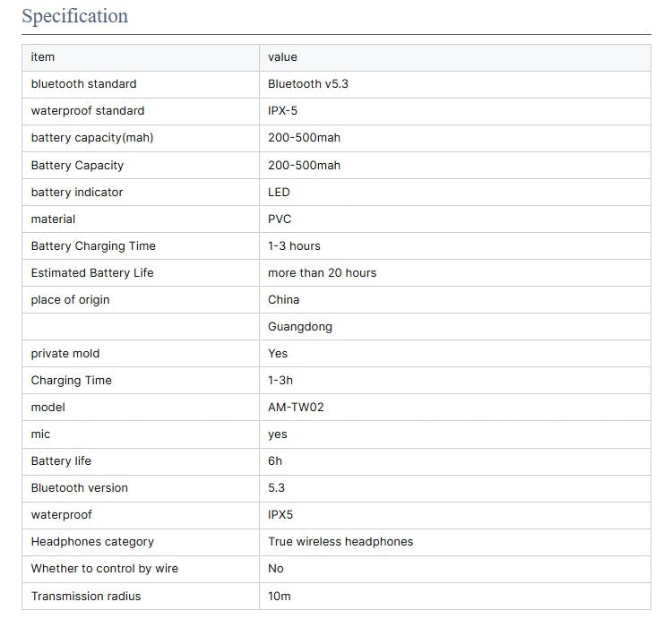This screenshot has height=619, width=672.
Task: Click 'True wireless headphones' value
Action: [x=340, y=541]
